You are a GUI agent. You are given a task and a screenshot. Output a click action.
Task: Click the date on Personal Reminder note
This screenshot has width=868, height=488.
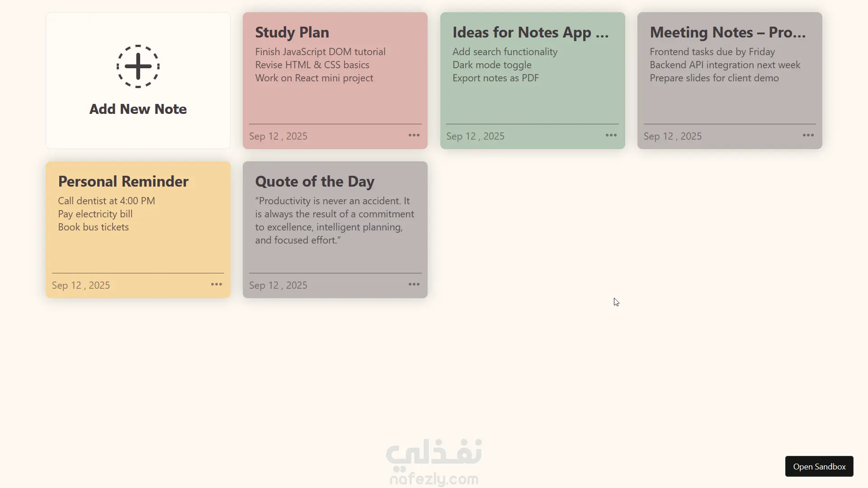[81, 285]
